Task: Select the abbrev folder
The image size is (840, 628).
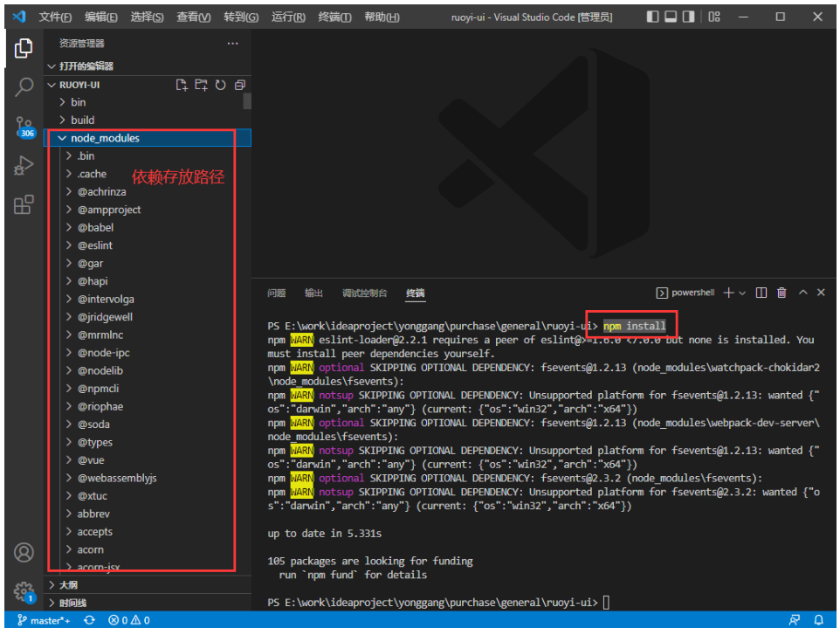Action: tap(148, 514)
